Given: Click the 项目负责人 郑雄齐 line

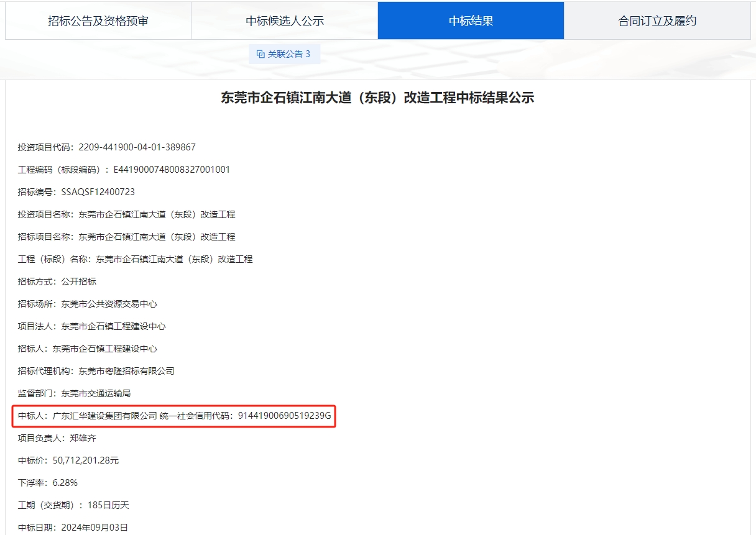Looking at the screenshot, I should (57, 438).
